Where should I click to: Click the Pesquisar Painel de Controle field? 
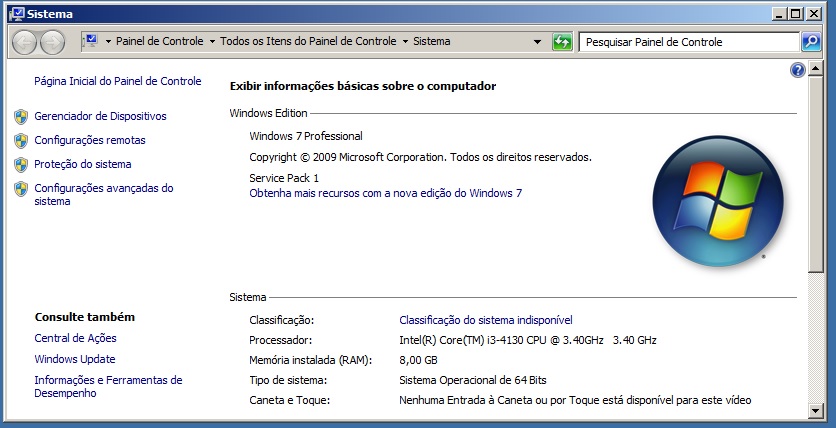(x=688, y=42)
